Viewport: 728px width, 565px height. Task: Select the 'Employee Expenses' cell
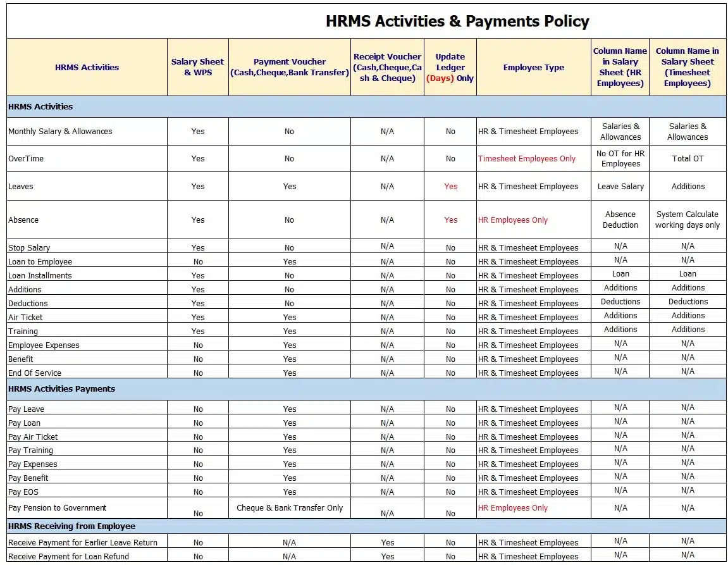click(x=87, y=344)
